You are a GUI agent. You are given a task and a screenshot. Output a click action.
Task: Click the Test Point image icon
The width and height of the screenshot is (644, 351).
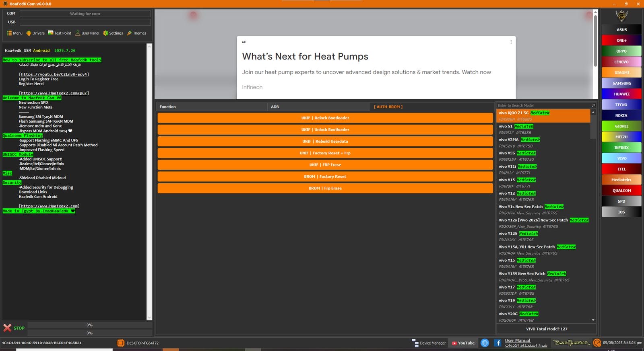click(51, 33)
